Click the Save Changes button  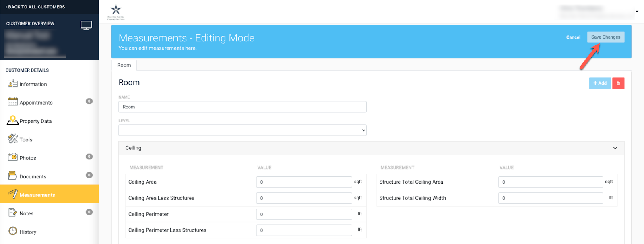click(606, 37)
